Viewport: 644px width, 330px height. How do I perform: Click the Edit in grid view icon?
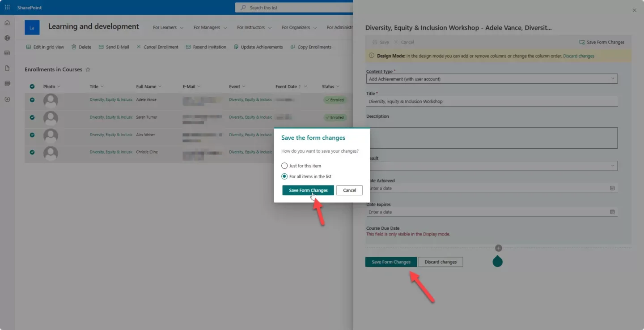point(29,47)
